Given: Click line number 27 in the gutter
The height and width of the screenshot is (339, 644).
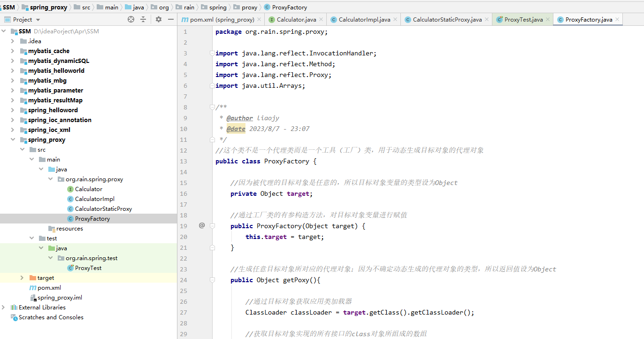Looking at the screenshot, I should (x=183, y=312).
